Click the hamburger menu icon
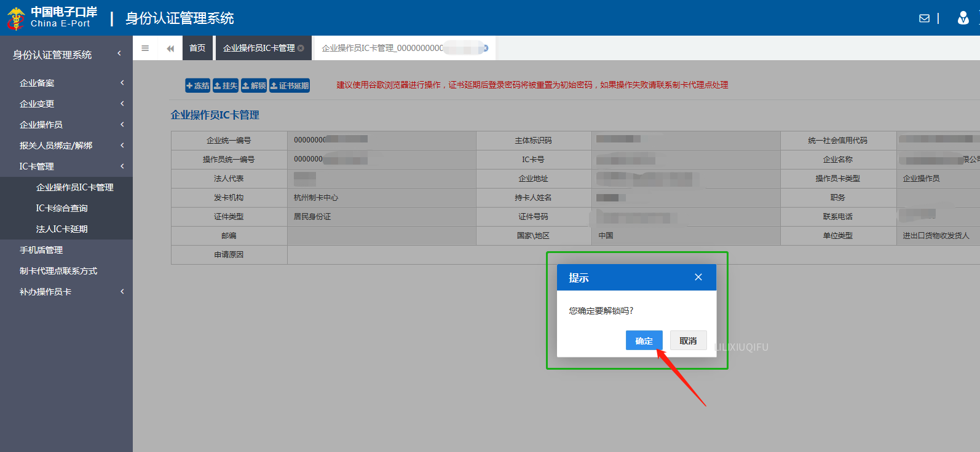 145,48
